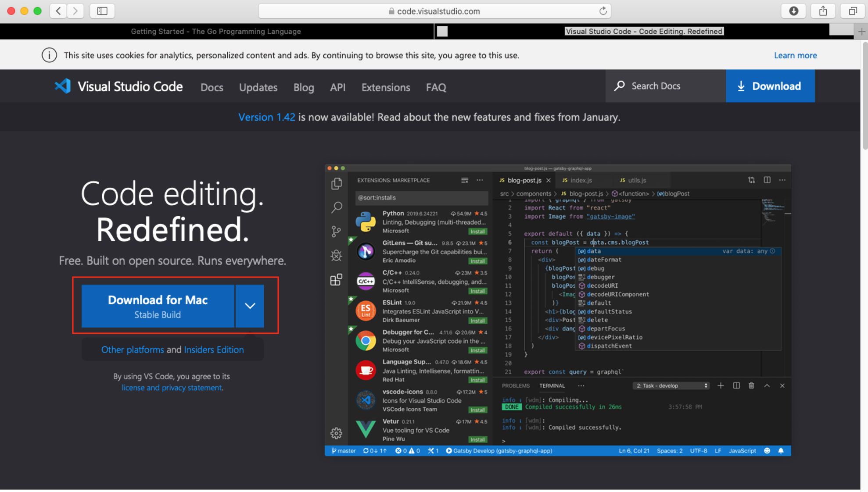Toggle the Safari sidebar button

(102, 11)
